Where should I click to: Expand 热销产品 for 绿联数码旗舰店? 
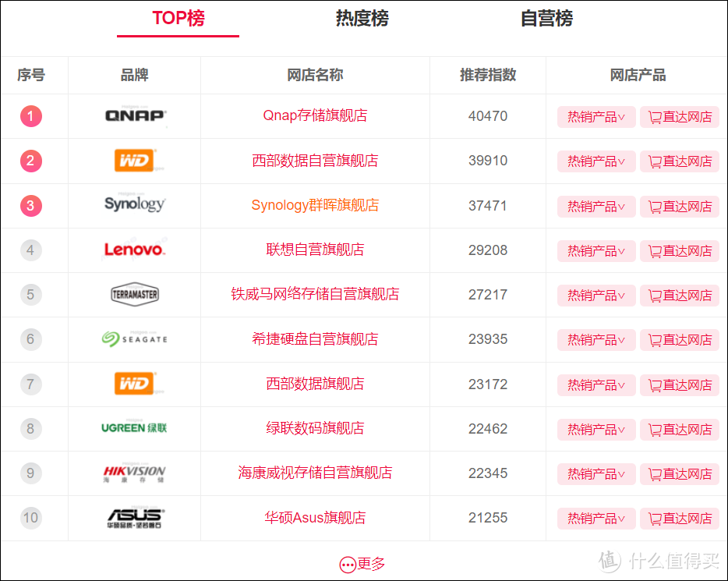(x=596, y=430)
